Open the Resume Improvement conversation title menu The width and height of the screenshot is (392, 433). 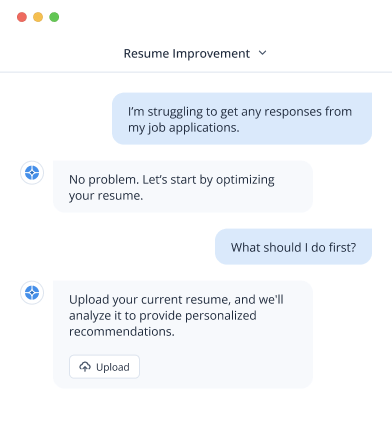point(195,53)
